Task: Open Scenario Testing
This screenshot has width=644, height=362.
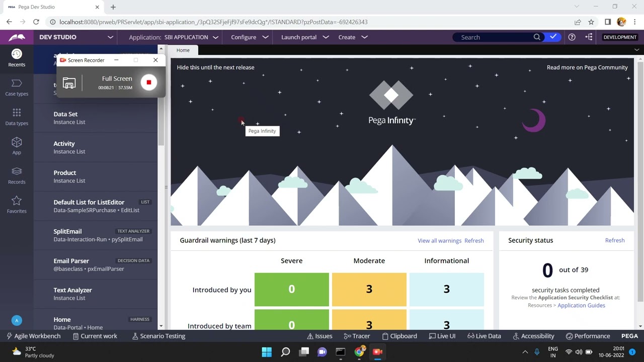Action: (x=158, y=336)
